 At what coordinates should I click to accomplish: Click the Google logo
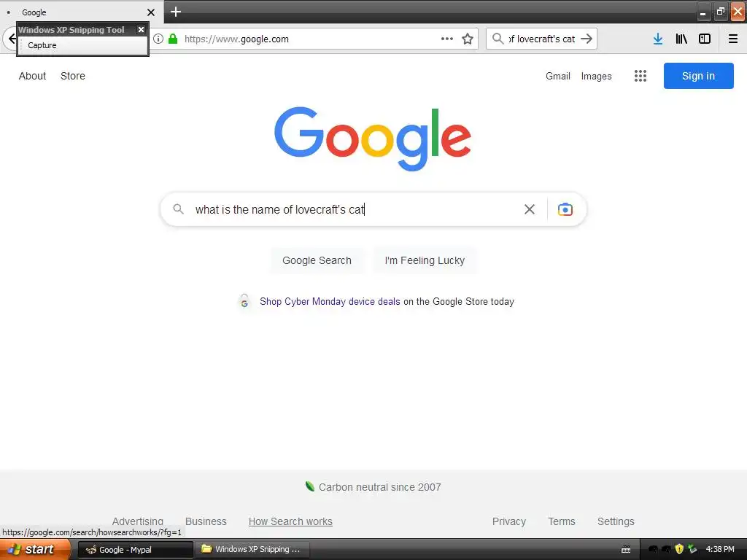point(373,139)
